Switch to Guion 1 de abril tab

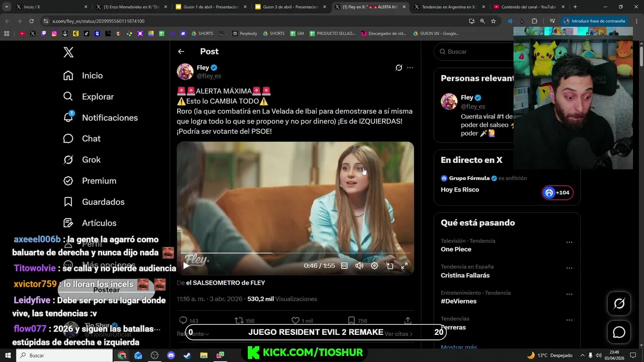pyautogui.click(x=210, y=7)
